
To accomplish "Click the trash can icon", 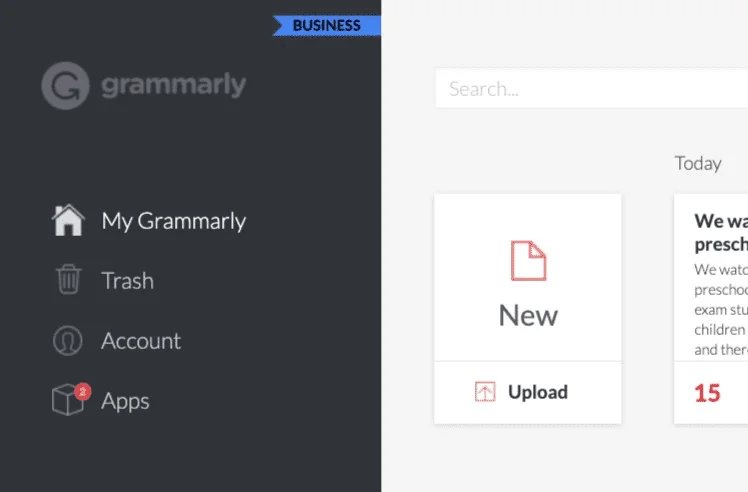I will click(x=69, y=279).
